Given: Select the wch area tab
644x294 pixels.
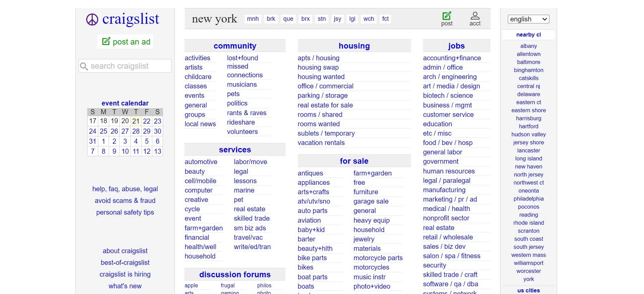Looking at the screenshot, I should (369, 19).
